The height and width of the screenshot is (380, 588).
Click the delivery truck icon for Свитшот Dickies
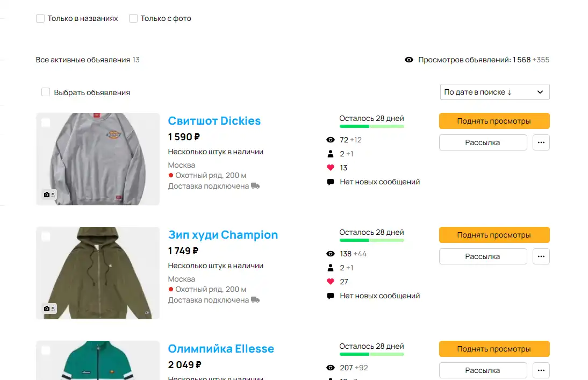[x=255, y=185]
